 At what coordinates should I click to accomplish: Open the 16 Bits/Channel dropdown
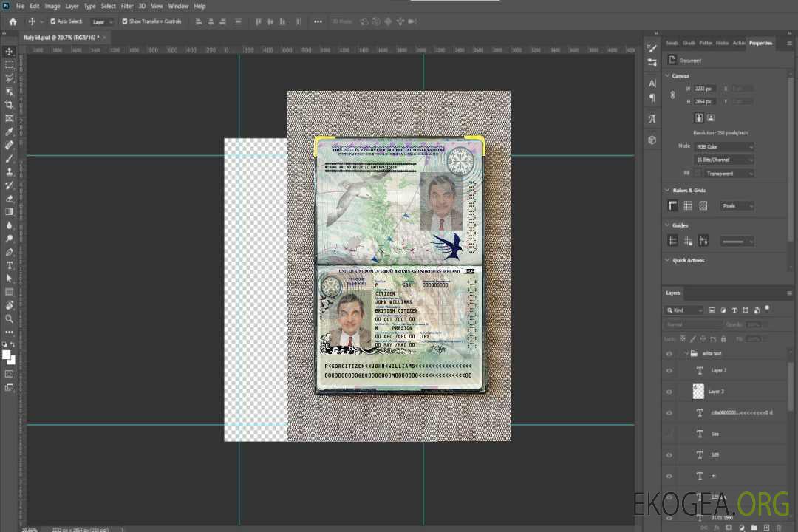tap(724, 160)
